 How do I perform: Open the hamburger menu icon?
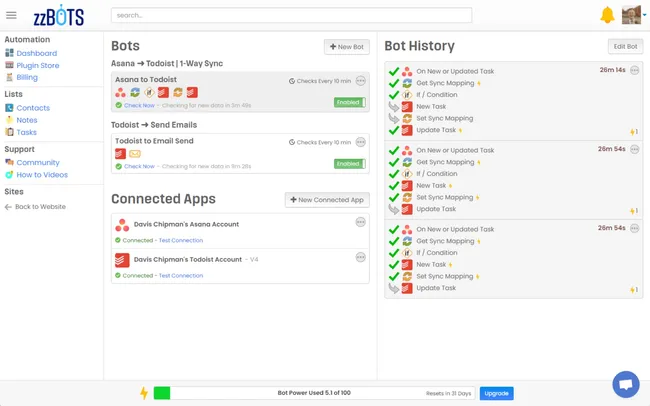(x=11, y=15)
